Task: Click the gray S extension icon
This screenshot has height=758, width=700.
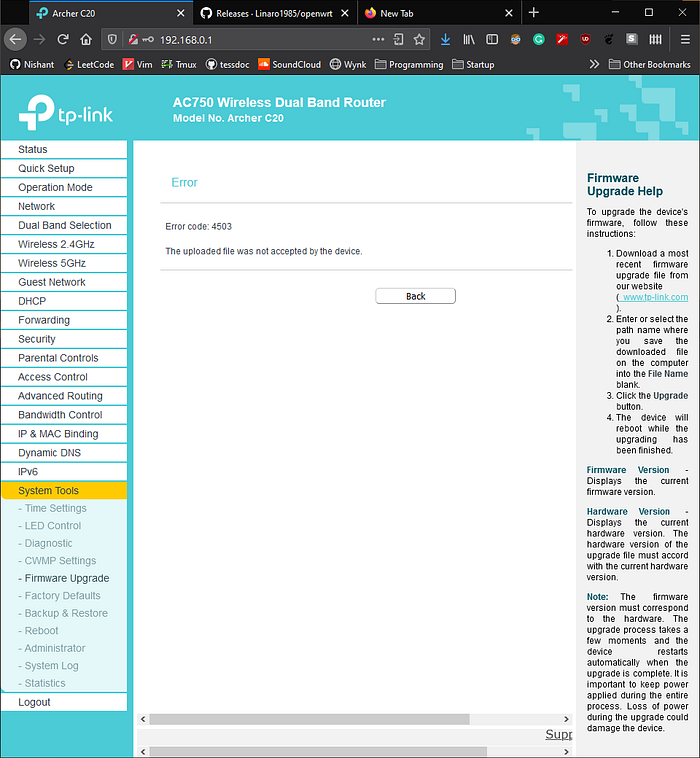Action: (x=631, y=39)
